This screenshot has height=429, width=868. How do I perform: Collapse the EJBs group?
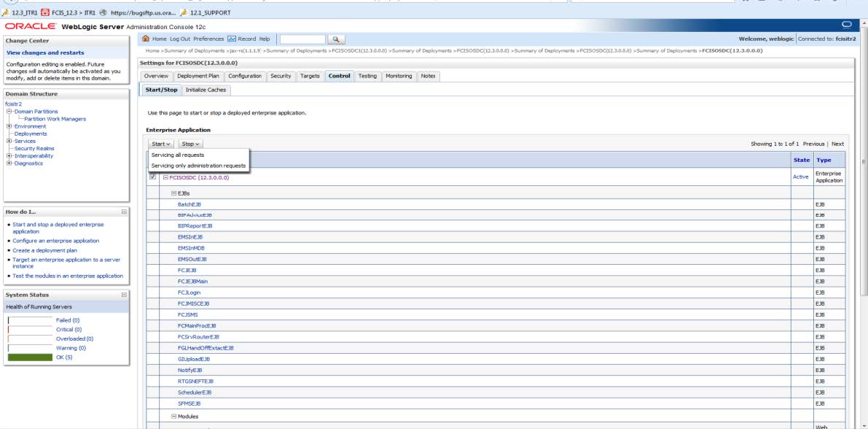coord(174,193)
